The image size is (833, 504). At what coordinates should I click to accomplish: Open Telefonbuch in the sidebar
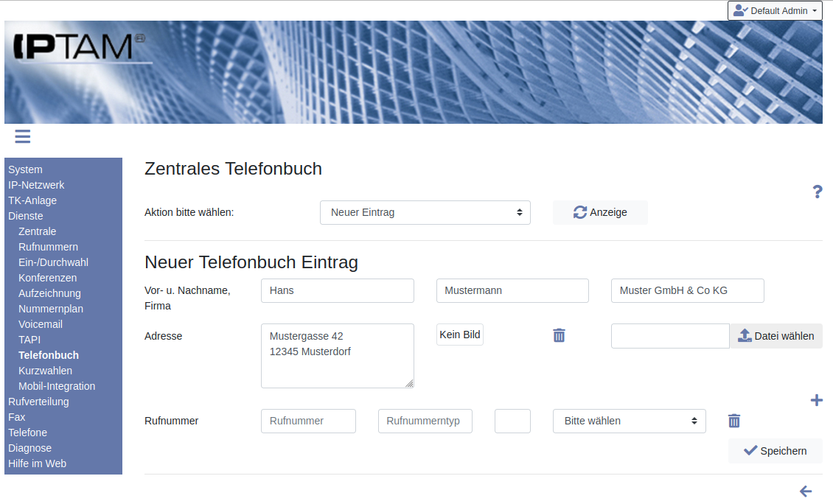click(49, 355)
